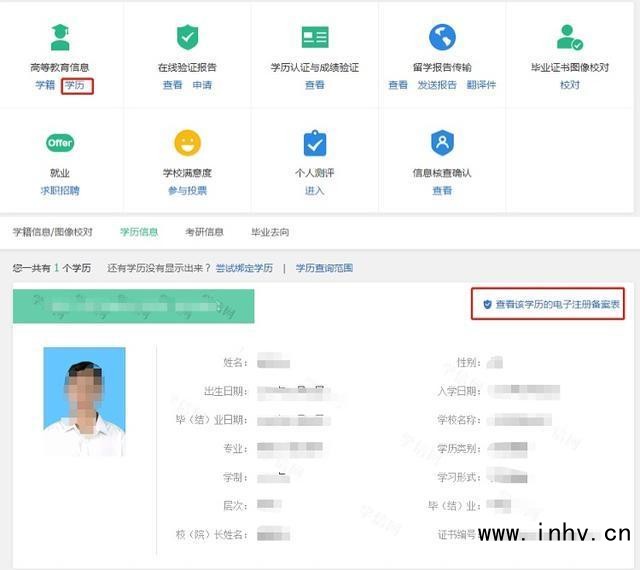Click the 毕业证书图像校对 heading text
Image resolution: width=640 pixels, height=570 pixels.
(x=570, y=67)
